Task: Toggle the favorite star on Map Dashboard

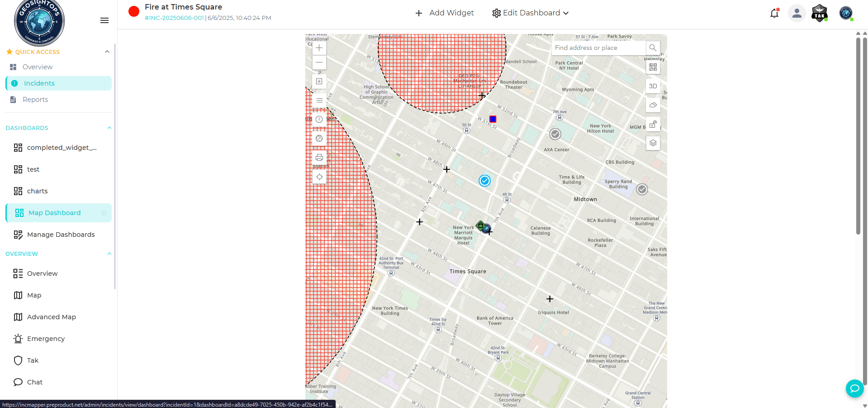Action: (104, 212)
